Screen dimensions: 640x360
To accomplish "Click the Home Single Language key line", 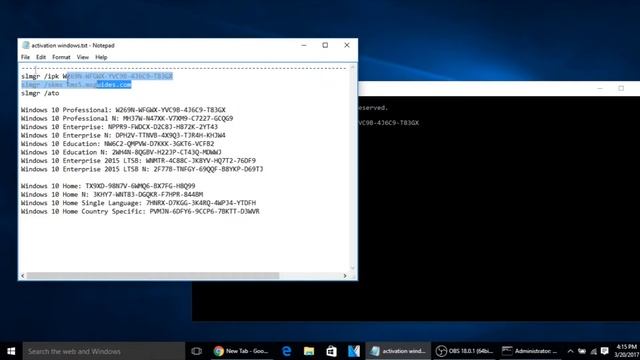I will [138, 203].
